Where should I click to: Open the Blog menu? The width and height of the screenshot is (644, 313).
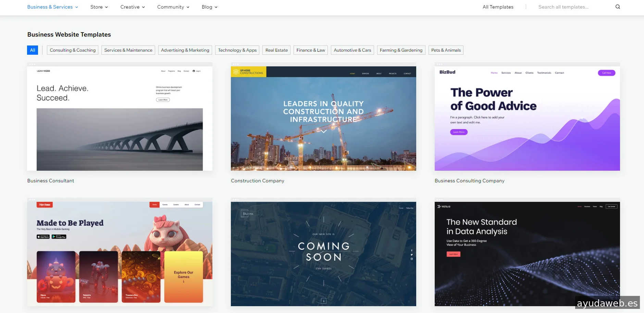209,7
